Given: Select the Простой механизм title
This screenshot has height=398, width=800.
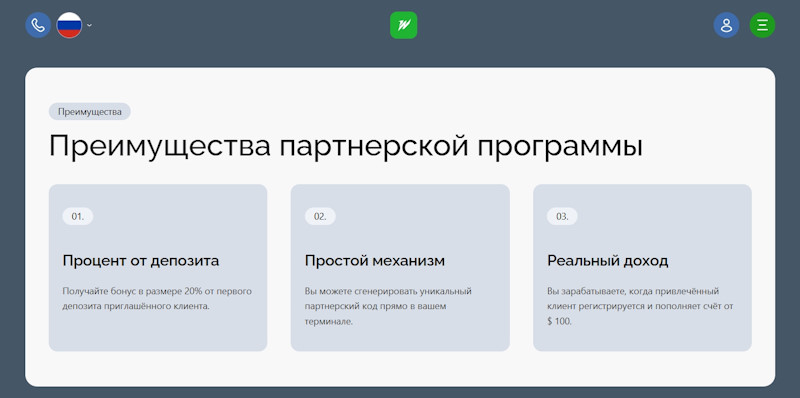Looking at the screenshot, I should click(375, 261).
